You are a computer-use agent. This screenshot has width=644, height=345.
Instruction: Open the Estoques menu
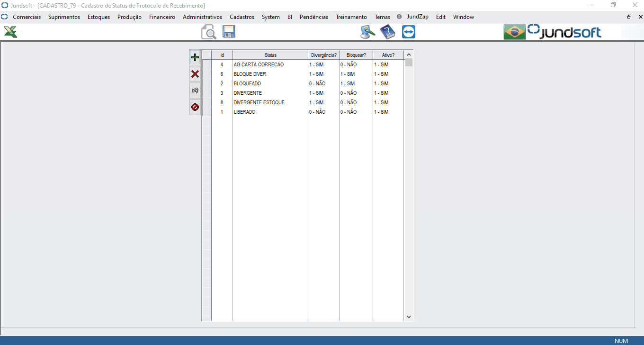(x=98, y=17)
